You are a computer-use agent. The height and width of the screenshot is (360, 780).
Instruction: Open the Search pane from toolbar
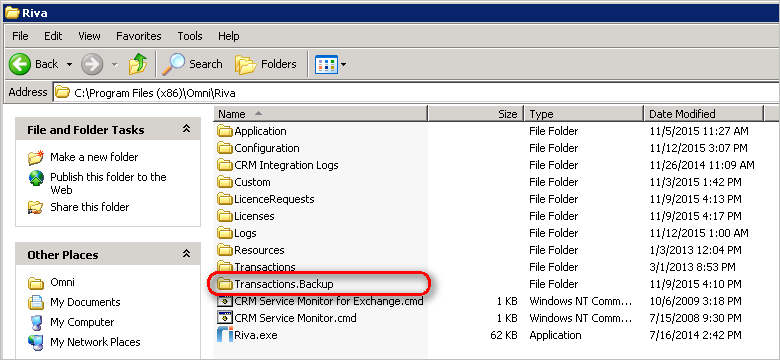point(193,64)
